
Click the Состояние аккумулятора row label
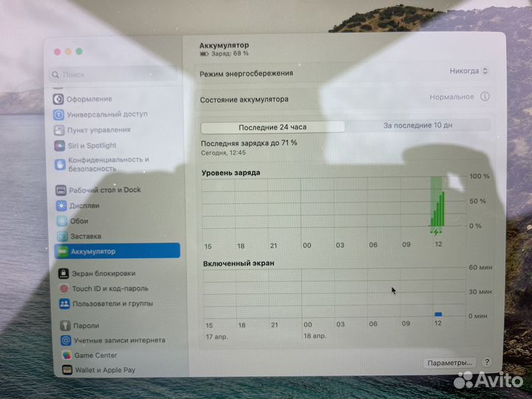pyautogui.click(x=245, y=100)
